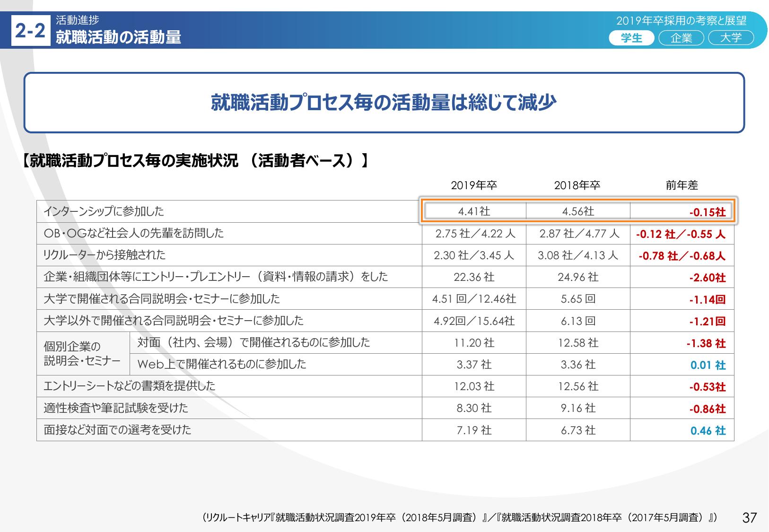Screen dimensions: 769x532
Task: Click the 前年差 column header
Action: pyautogui.click(x=682, y=185)
